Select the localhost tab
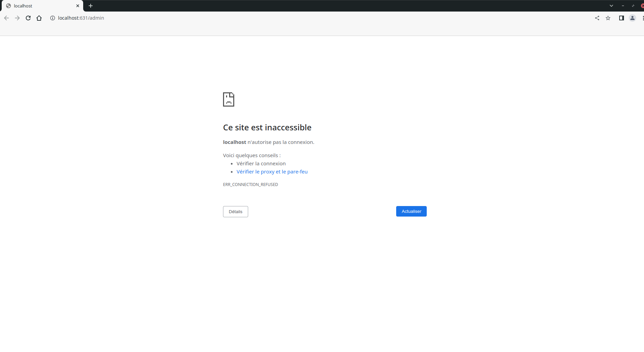This screenshot has height=352, width=644. click(x=42, y=6)
